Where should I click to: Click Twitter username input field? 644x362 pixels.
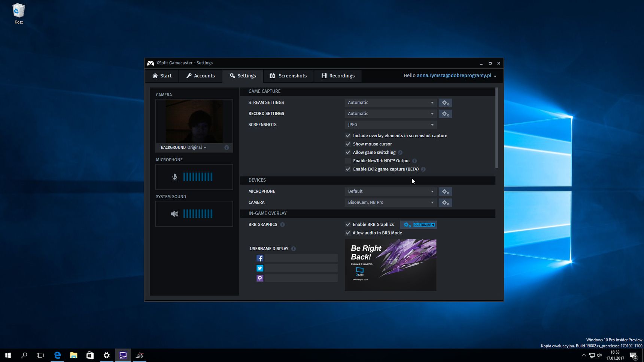pyautogui.click(x=301, y=268)
